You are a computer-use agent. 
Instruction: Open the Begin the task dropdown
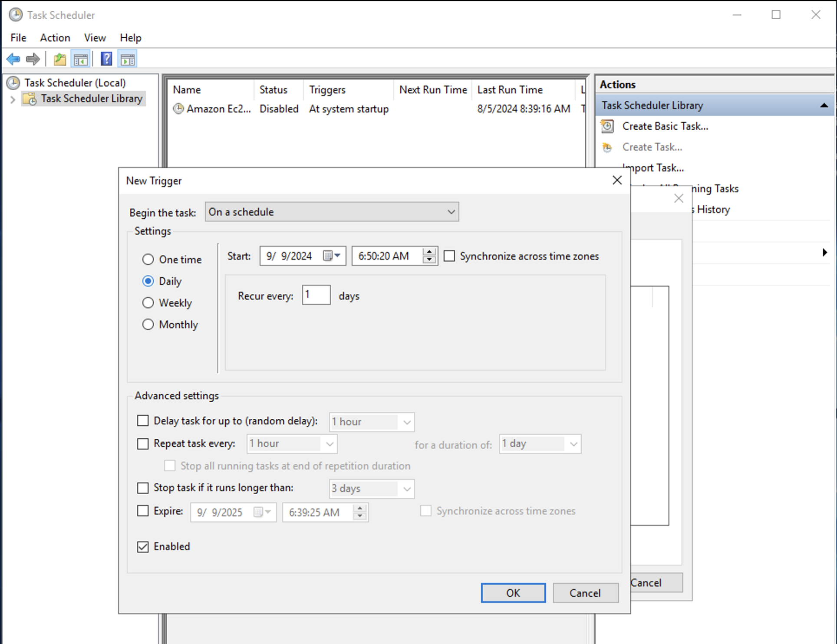pyautogui.click(x=332, y=212)
